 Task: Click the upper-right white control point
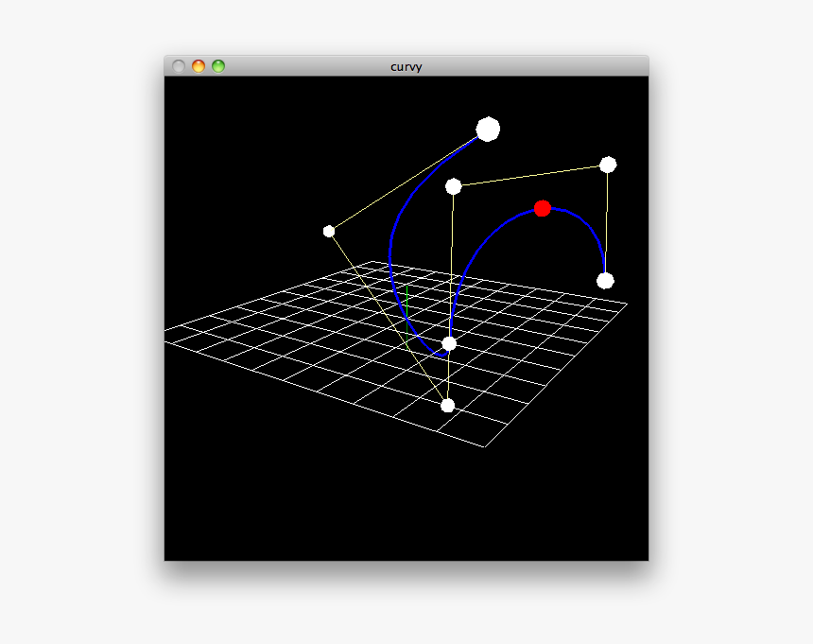[608, 165]
